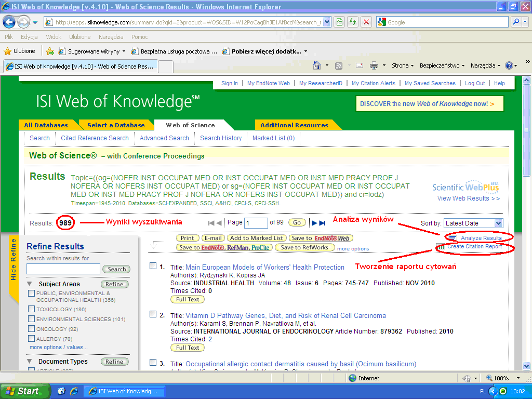This screenshot has height=399, width=532.
Task: Open the Sort by Latest Date dropdown
Action: click(473, 223)
